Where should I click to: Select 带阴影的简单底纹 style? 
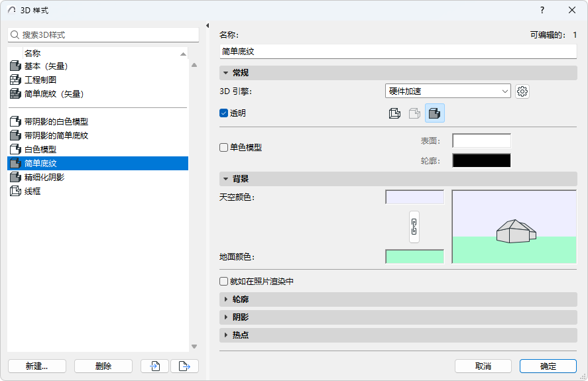pos(97,135)
